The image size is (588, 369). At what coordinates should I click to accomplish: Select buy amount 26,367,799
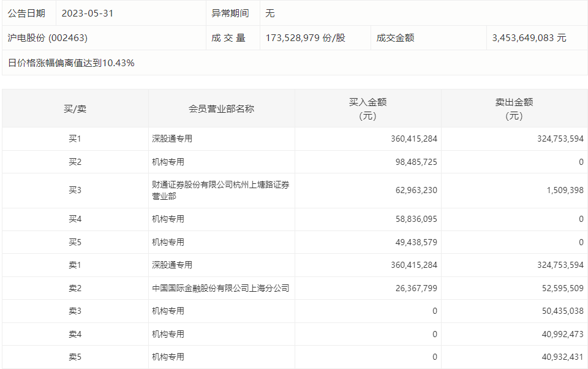417,289
